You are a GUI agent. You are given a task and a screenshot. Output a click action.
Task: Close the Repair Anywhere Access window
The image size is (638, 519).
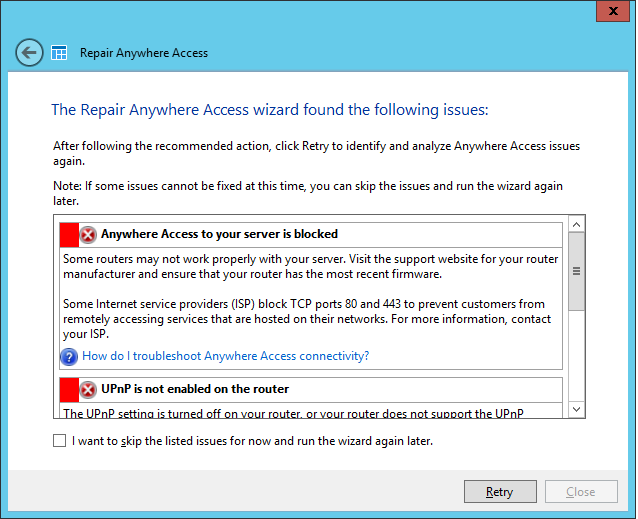coord(609,12)
